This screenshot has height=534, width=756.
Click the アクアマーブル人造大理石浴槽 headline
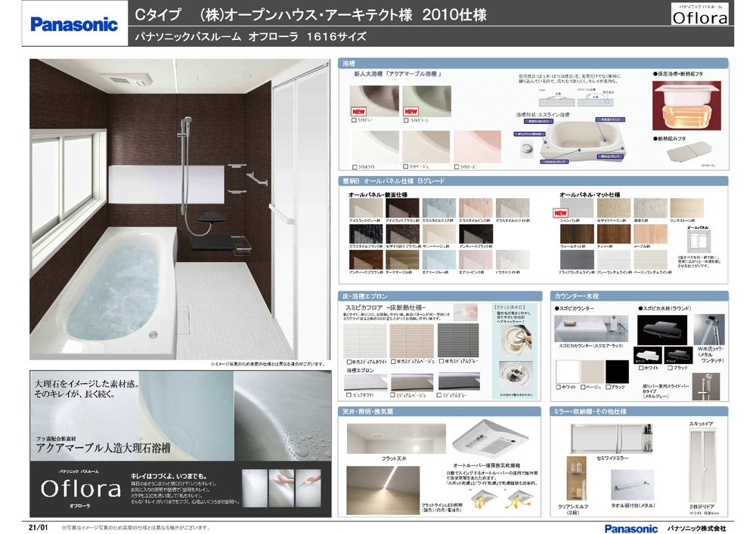(x=104, y=448)
